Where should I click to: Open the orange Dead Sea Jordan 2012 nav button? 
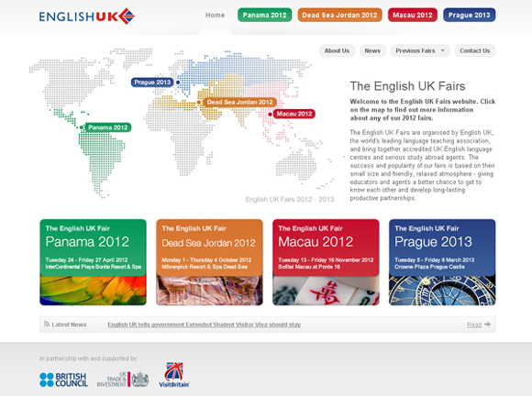pyautogui.click(x=339, y=16)
